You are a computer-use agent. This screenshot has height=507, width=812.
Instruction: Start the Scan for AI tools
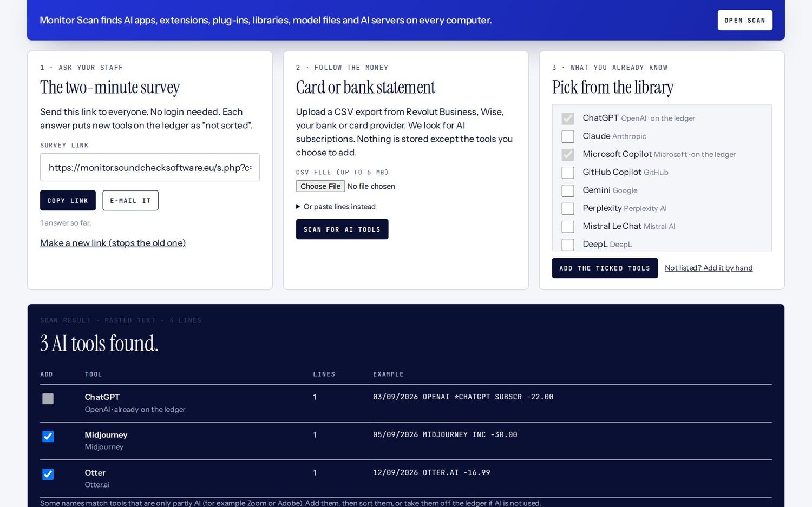342,229
